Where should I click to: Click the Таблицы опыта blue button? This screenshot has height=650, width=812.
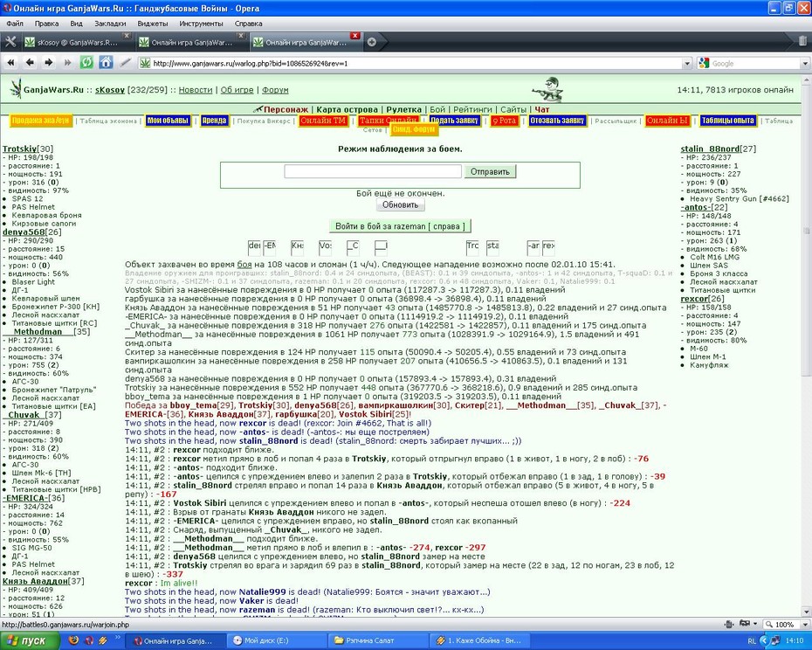(727, 121)
